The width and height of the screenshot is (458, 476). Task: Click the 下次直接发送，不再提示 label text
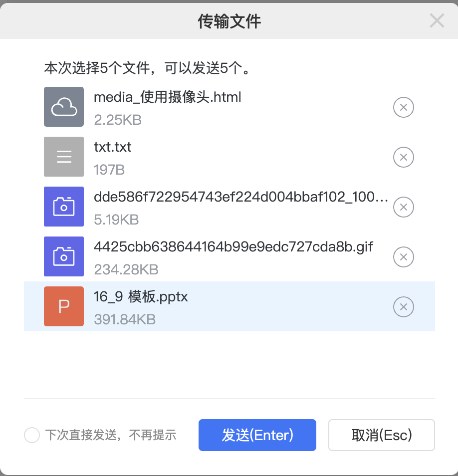111,435
